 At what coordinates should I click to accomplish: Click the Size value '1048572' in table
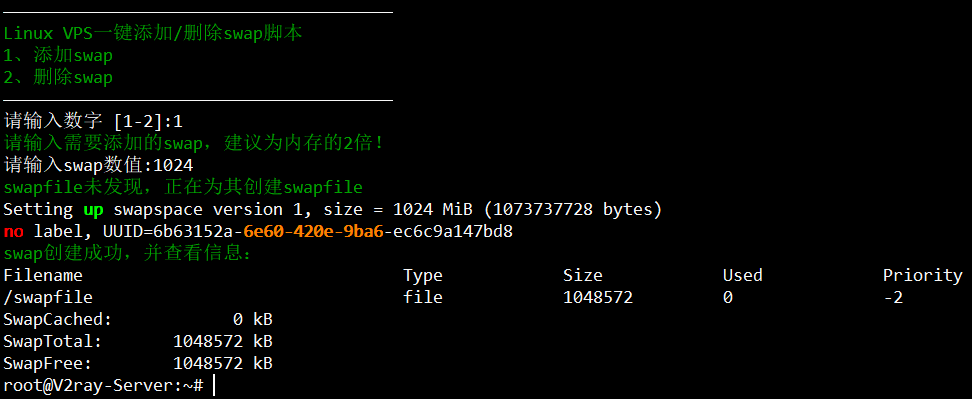pos(598,297)
